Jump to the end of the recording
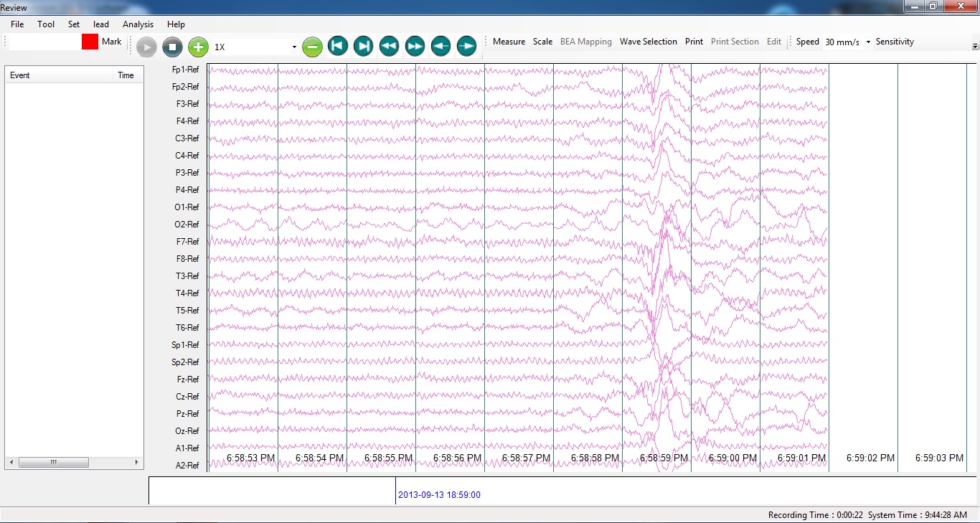The height and width of the screenshot is (523, 980). pyautogui.click(x=364, y=47)
